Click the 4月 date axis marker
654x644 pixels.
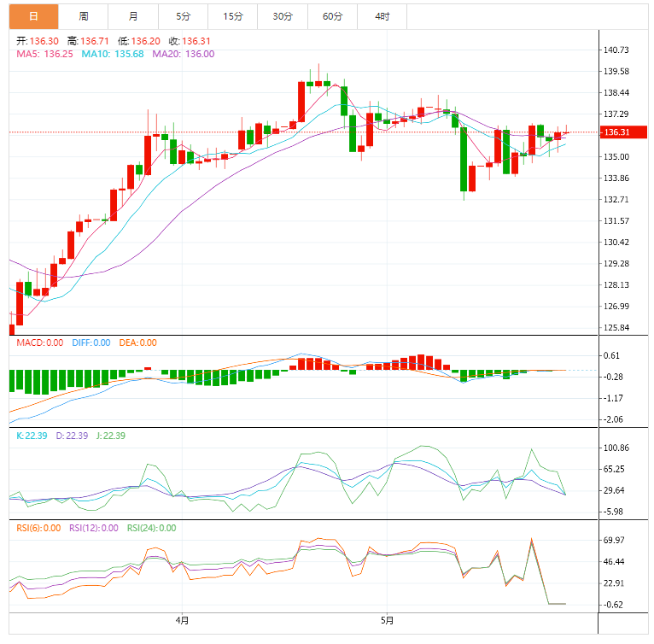tap(182, 621)
